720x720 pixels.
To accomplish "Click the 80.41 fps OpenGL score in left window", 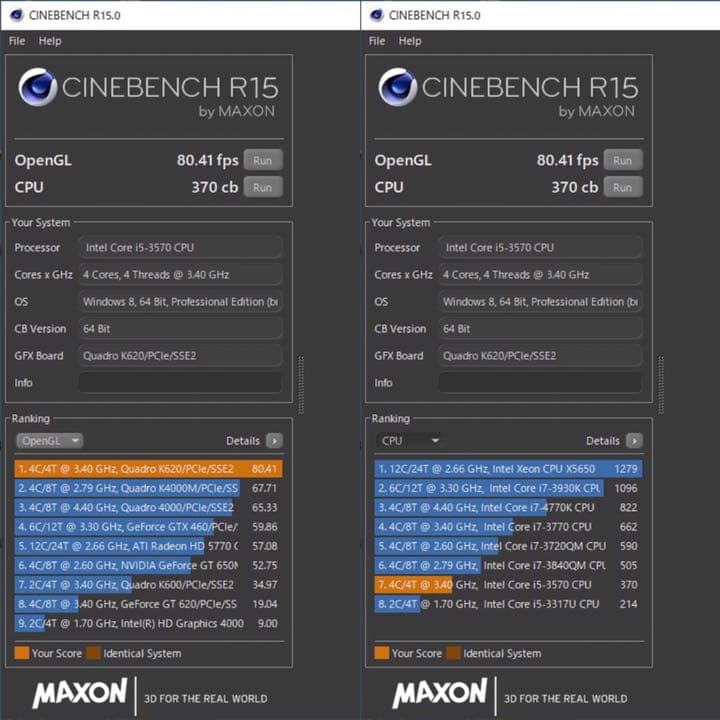I will pos(208,160).
